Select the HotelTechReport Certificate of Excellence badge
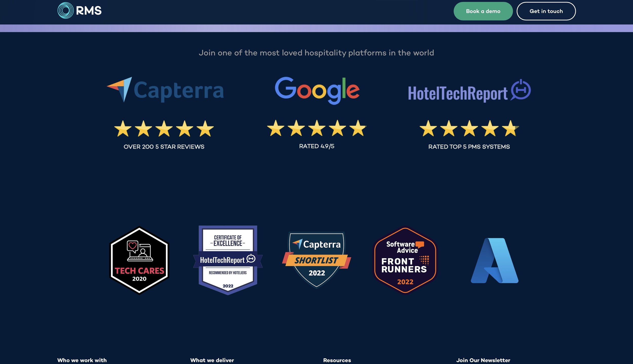 click(228, 260)
